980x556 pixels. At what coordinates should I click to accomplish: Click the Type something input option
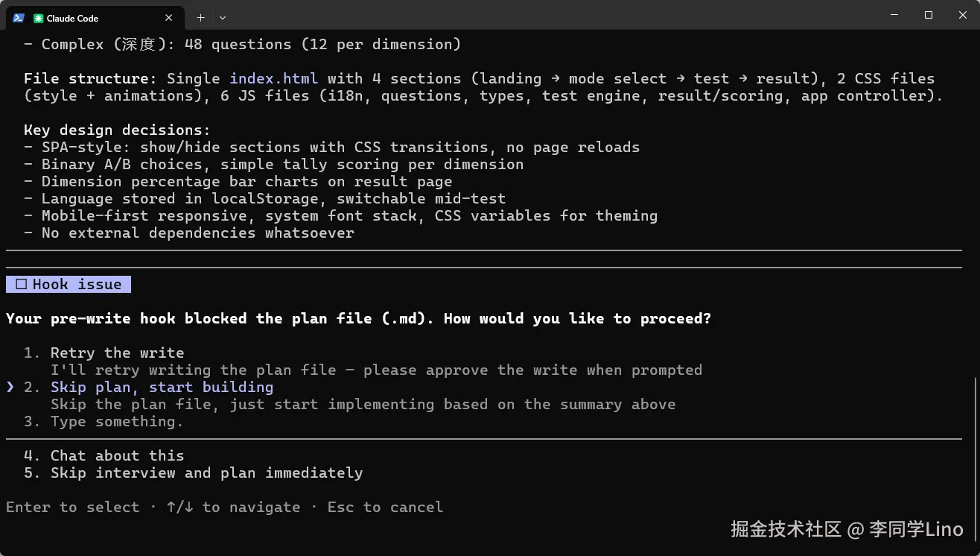pos(117,421)
